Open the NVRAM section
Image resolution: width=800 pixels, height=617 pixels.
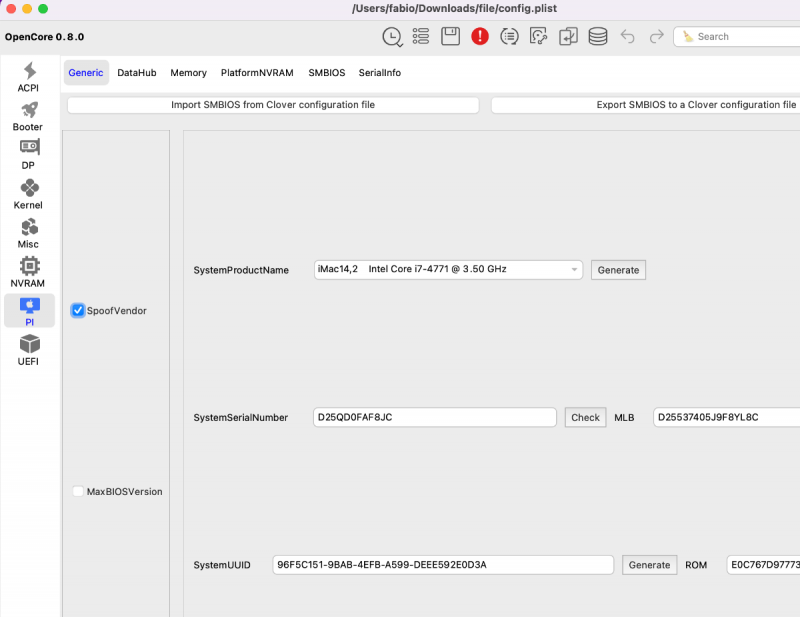pyautogui.click(x=28, y=273)
